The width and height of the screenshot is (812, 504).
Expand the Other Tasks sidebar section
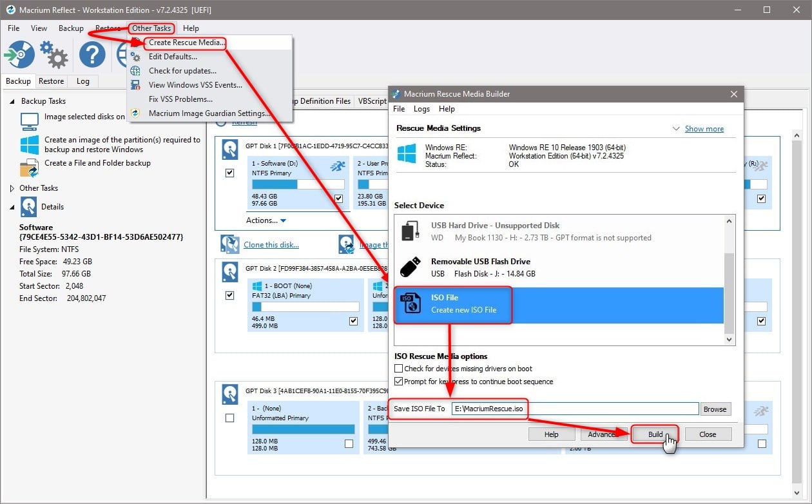coord(11,188)
